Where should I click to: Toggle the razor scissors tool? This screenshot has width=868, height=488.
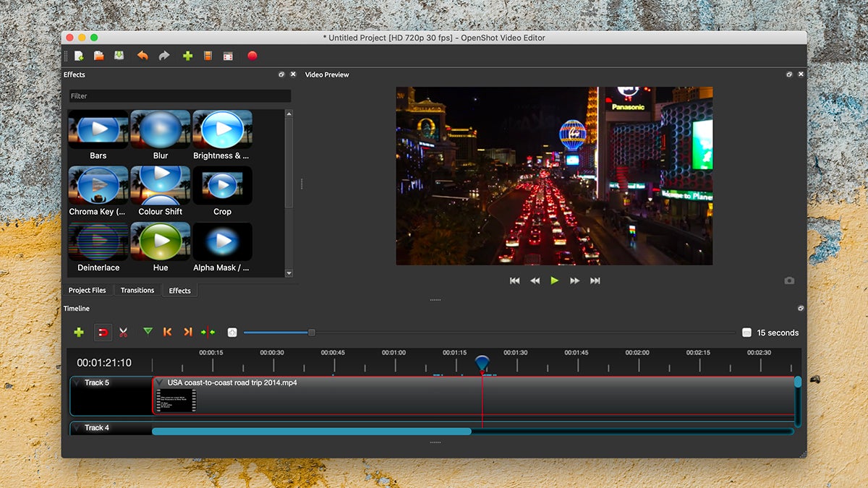[x=123, y=333]
